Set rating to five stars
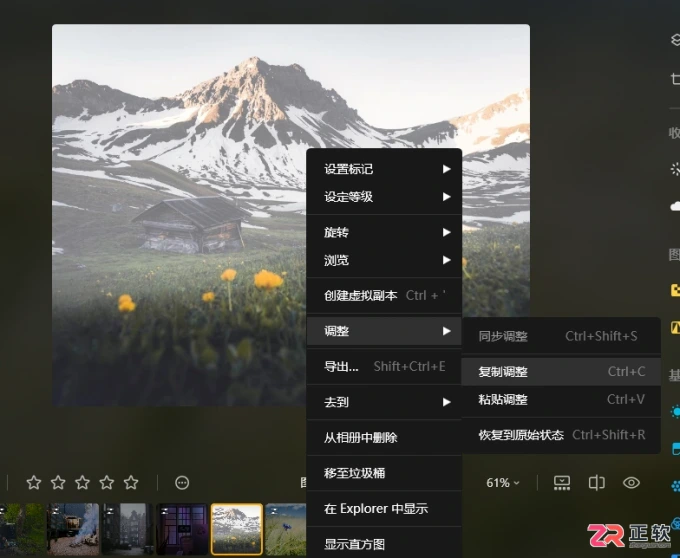680x558 pixels. [x=131, y=483]
